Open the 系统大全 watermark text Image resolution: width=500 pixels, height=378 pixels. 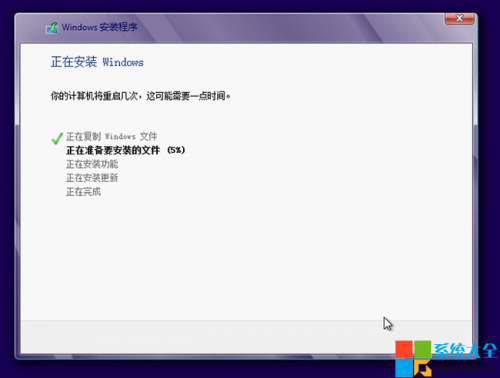tap(465, 350)
